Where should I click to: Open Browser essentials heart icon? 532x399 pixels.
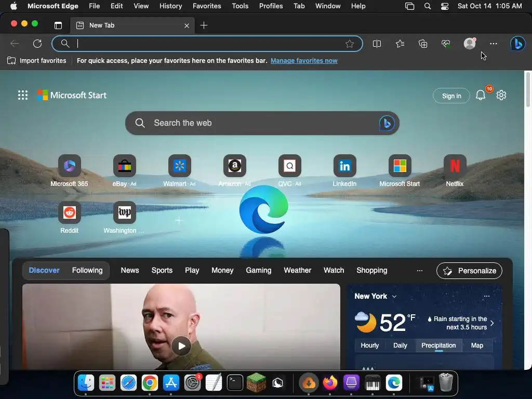tap(446, 44)
